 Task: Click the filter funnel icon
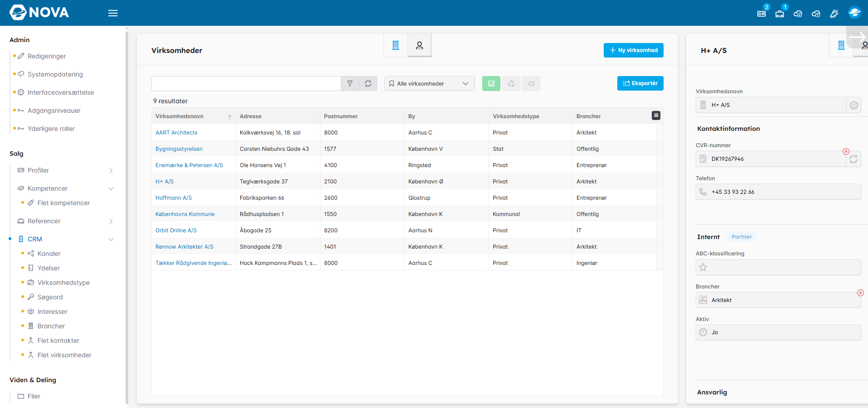tap(350, 83)
